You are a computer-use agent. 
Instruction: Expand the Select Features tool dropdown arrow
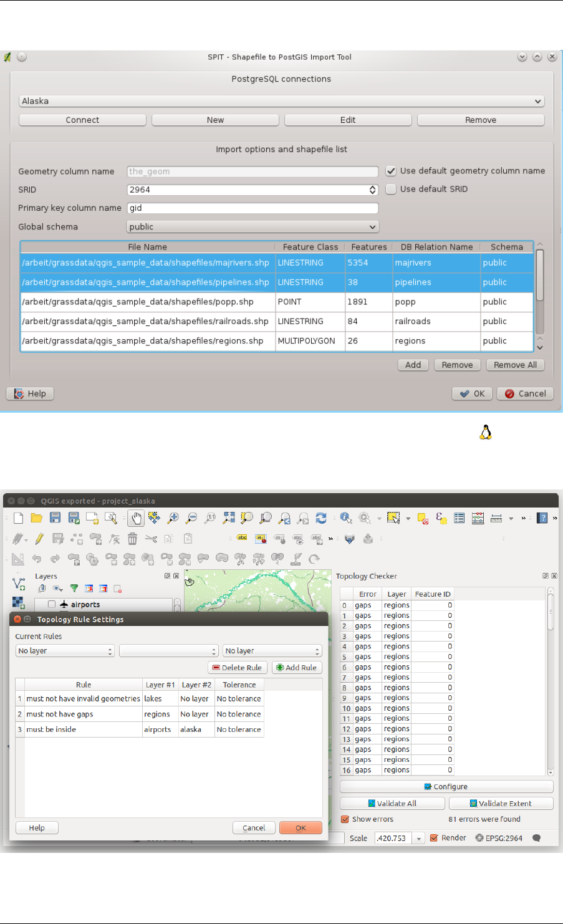[x=408, y=519]
